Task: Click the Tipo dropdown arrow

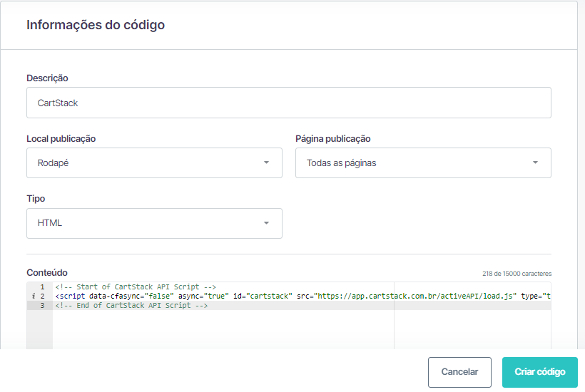Action: click(x=266, y=223)
